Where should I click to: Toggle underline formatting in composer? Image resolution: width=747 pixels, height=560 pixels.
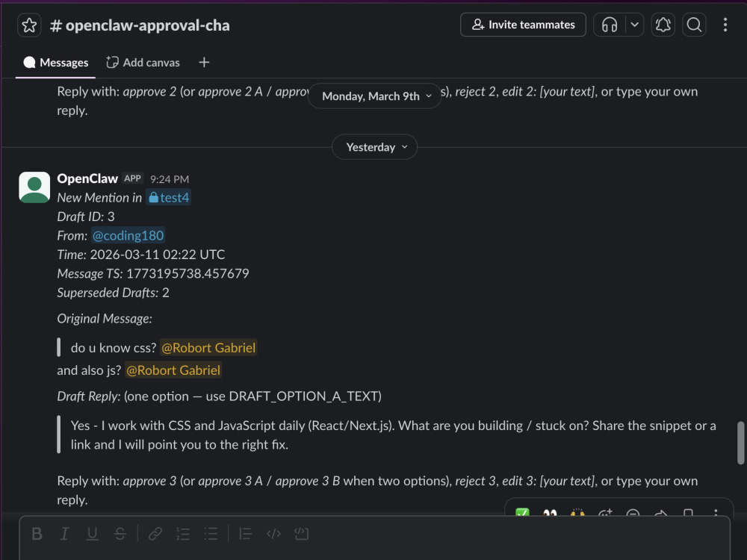(92, 534)
